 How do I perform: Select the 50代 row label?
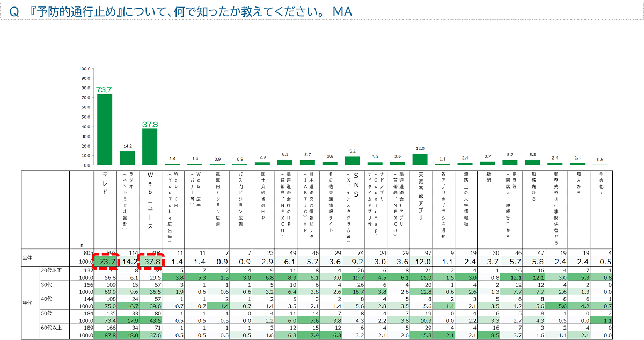click(47, 312)
